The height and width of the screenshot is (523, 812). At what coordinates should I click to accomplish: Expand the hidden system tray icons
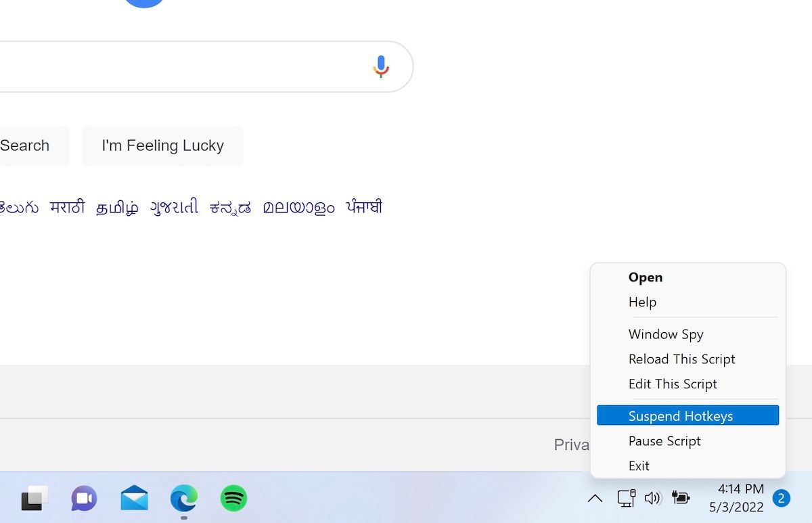[594, 498]
